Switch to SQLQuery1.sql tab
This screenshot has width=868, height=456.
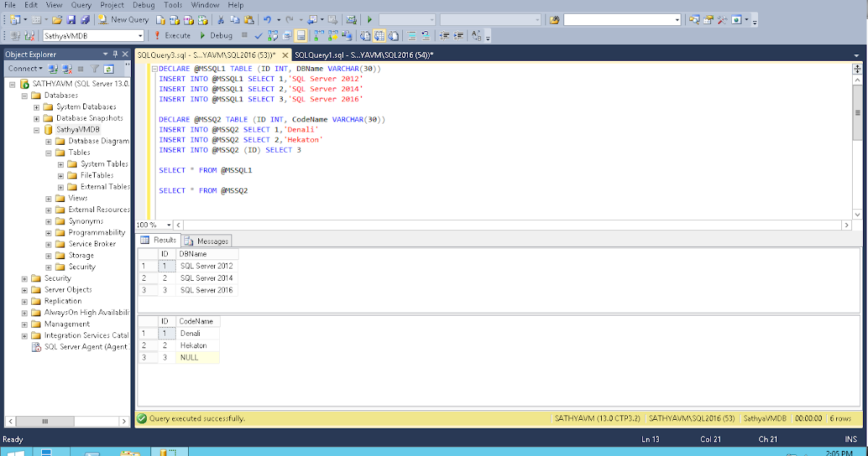point(364,55)
